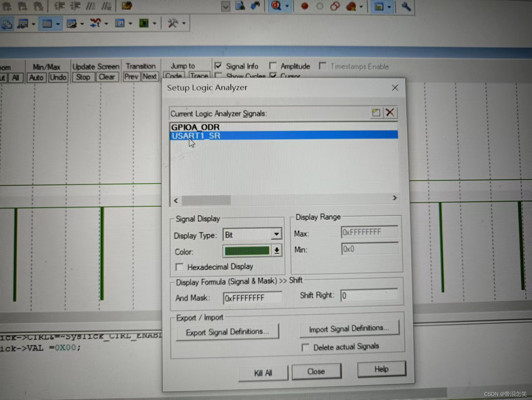
Task: Open the Color picker dropdown arrow
Action: coord(277,251)
